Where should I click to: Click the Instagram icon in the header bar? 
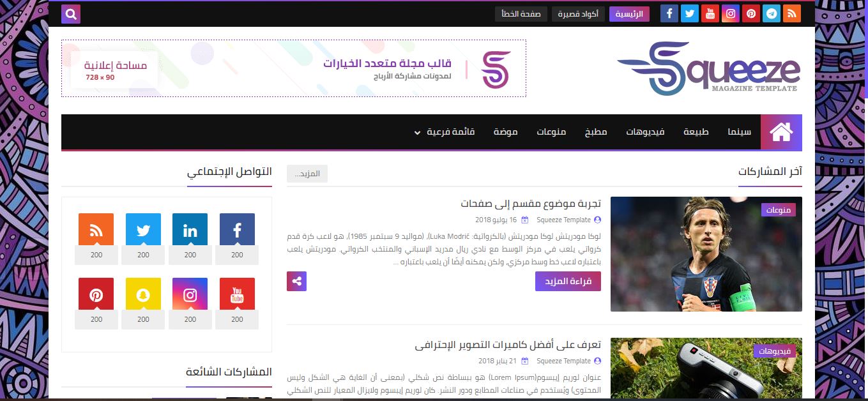731,13
